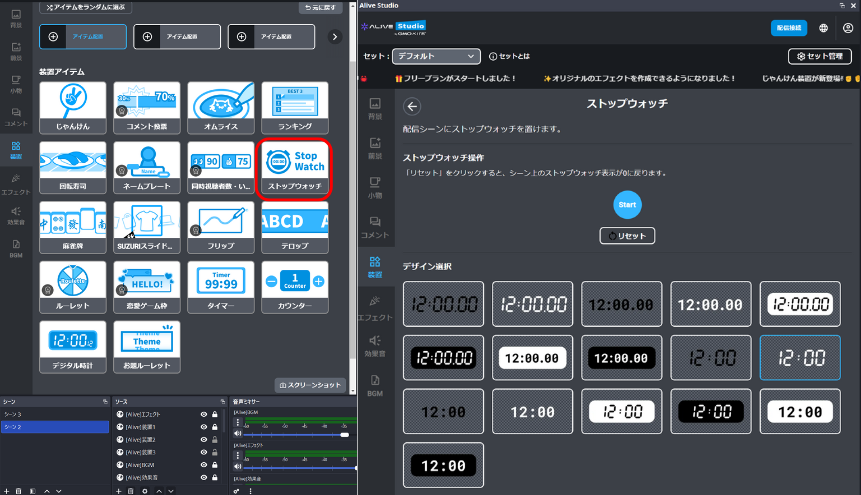
Task: Delete source using the trash icon under ソース
Action: point(131,491)
